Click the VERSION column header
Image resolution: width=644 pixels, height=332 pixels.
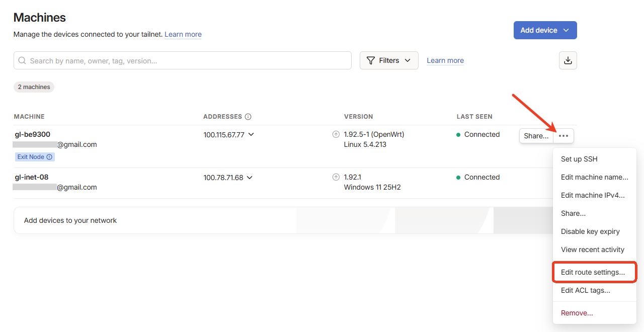point(358,117)
